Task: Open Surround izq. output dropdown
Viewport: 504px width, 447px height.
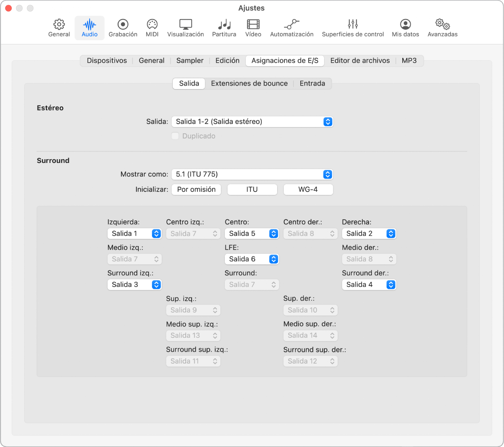Action: (x=134, y=285)
